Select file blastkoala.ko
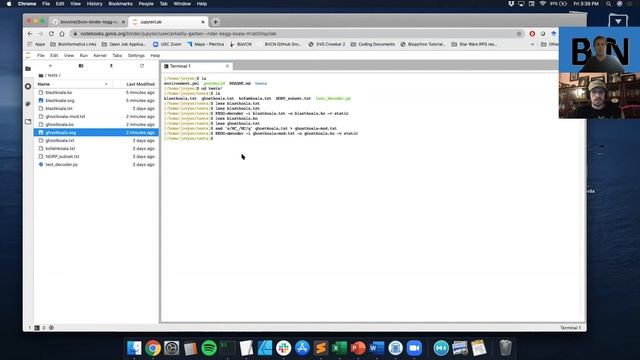Image resolution: width=640 pixels, height=360 pixels. (96, 93)
